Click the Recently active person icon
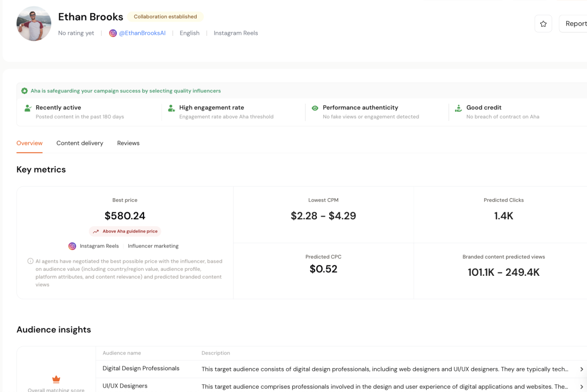 coord(28,109)
